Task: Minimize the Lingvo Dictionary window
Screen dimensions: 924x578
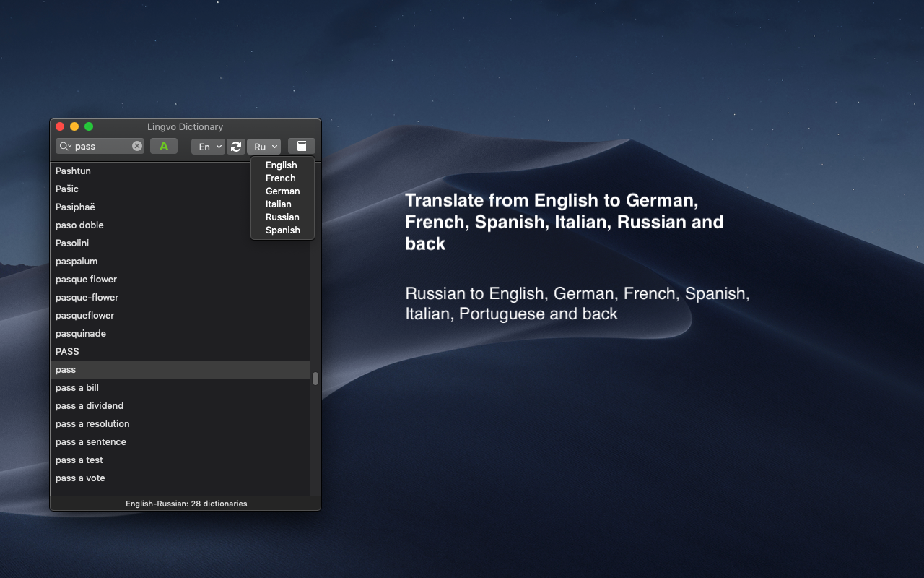Action: (74, 126)
